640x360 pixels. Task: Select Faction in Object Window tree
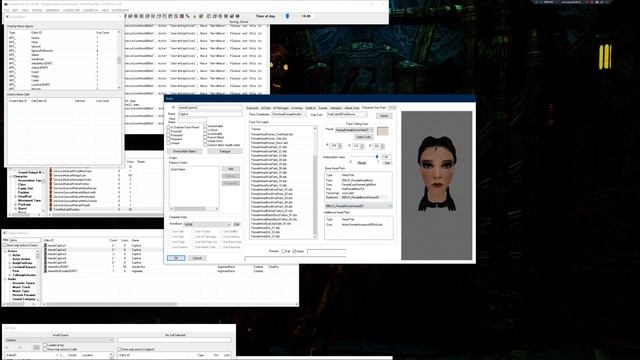click(x=23, y=192)
